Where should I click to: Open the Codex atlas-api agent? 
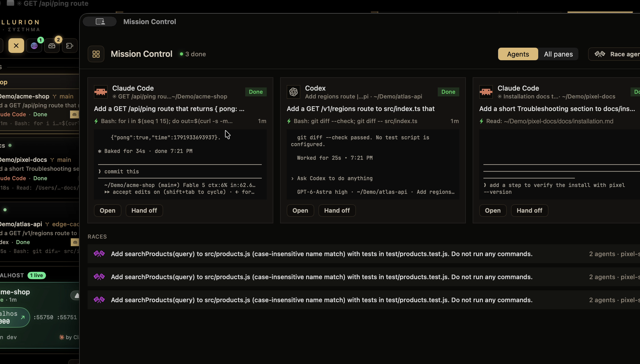[x=300, y=211]
